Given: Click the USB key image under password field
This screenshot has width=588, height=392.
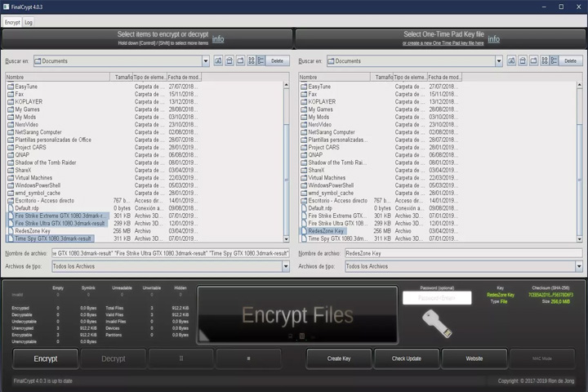Looking at the screenshot, I should [437, 323].
